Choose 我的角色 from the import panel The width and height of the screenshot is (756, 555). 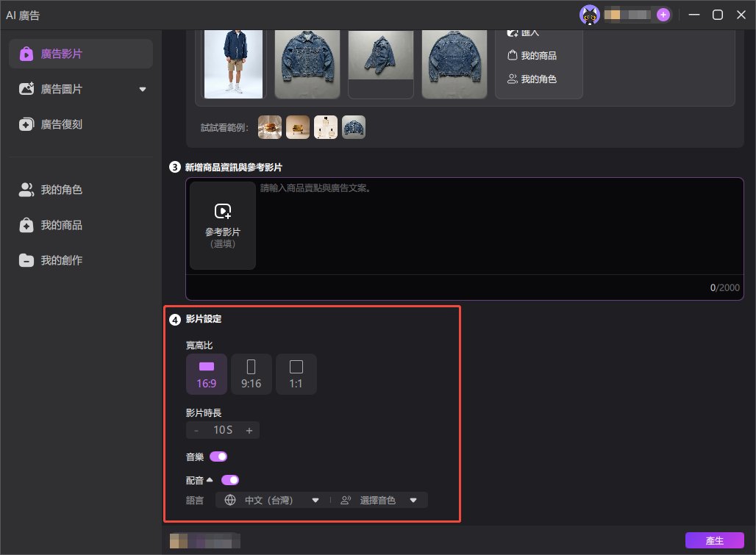532,79
